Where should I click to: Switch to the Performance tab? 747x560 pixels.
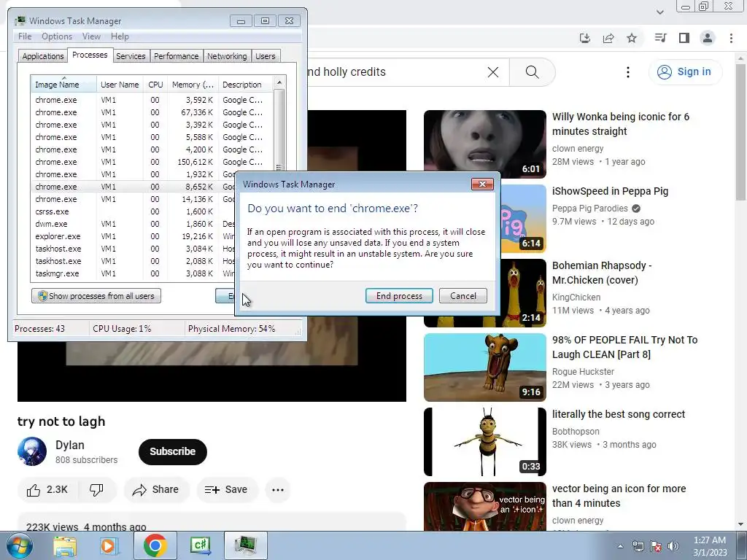[177, 56]
